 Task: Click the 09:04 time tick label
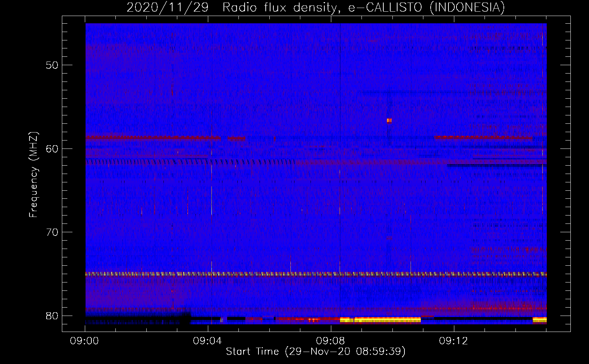coord(207,341)
